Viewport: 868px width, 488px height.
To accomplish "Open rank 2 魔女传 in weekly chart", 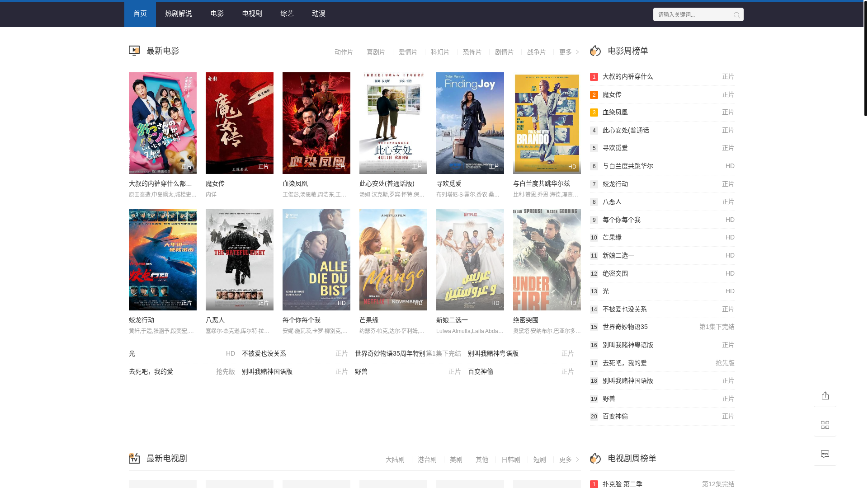I will pyautogui.click(x=662, y=94).
